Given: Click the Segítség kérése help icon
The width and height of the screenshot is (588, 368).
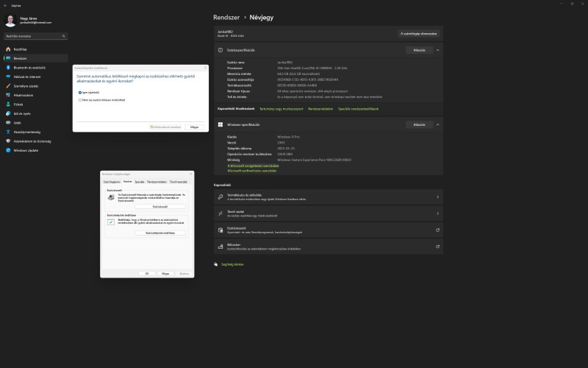Looking at the screenshot, I should (215, 264).
